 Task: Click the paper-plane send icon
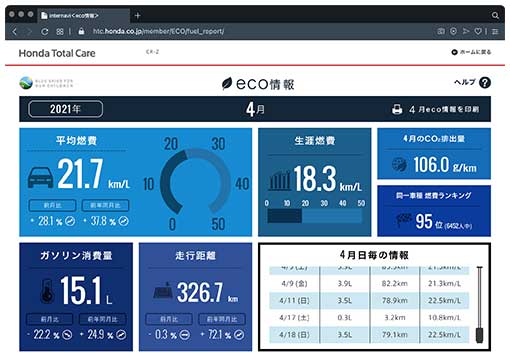(x=466, y=31)
